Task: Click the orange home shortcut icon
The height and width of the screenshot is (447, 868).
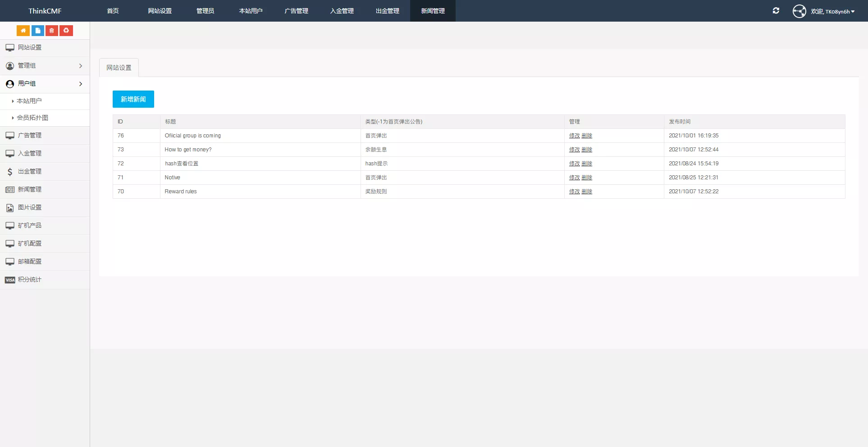Action: pyautogui.click(x=23, y=31)
